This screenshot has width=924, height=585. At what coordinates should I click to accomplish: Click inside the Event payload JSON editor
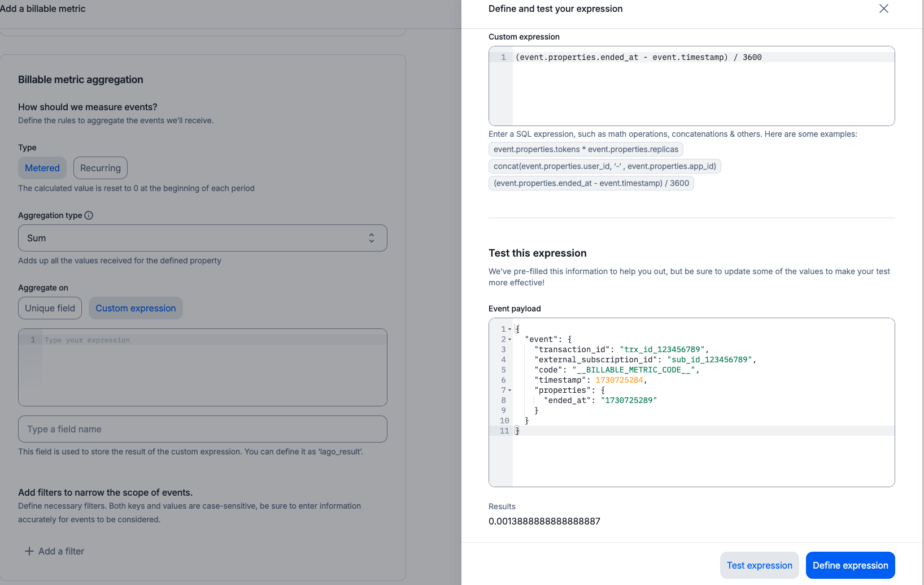coord(692,402)
